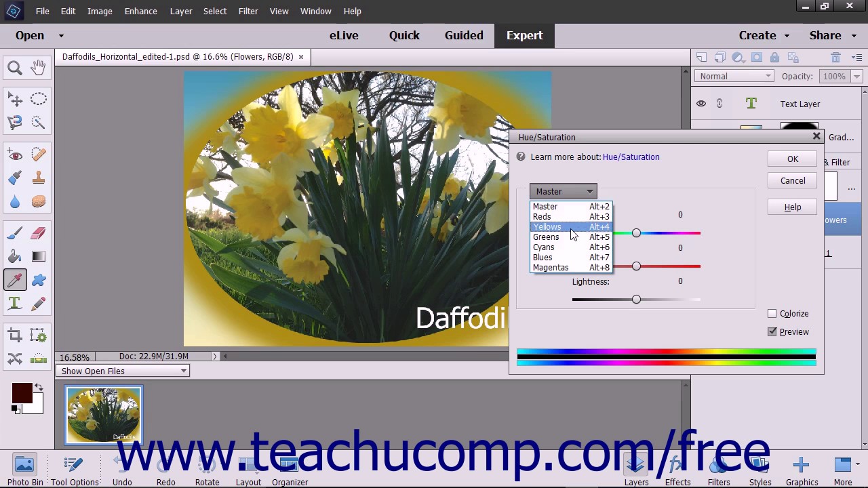Select the Red Eye Removal tool
The height and width of the screenshot is (488, 868).
tap(15, 155)
